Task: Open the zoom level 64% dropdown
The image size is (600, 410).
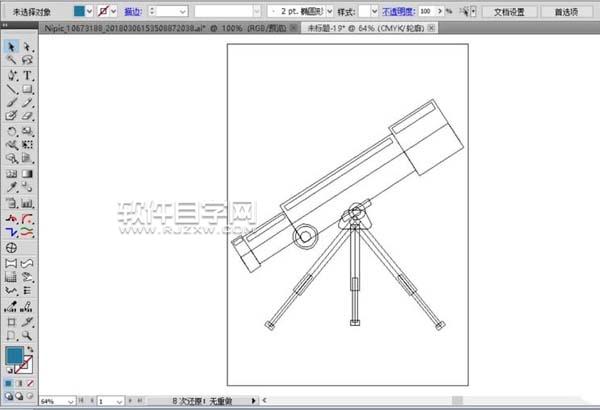Action: click(x=70, y=402)
